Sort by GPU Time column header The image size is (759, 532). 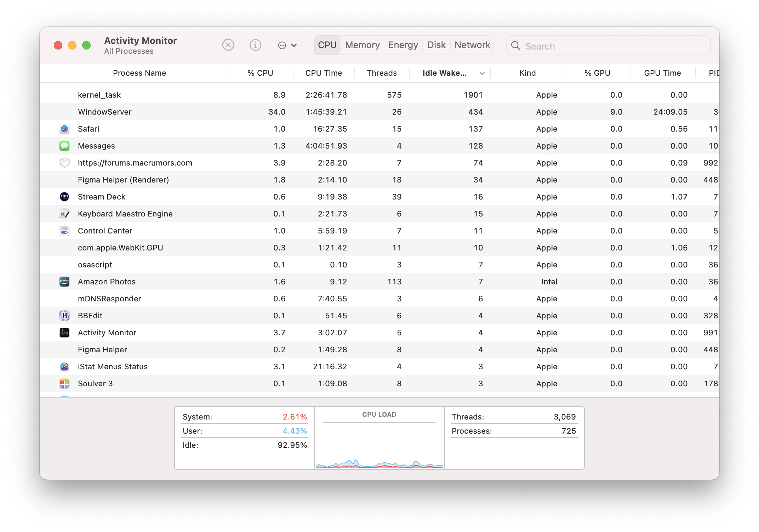coord(662,73)
